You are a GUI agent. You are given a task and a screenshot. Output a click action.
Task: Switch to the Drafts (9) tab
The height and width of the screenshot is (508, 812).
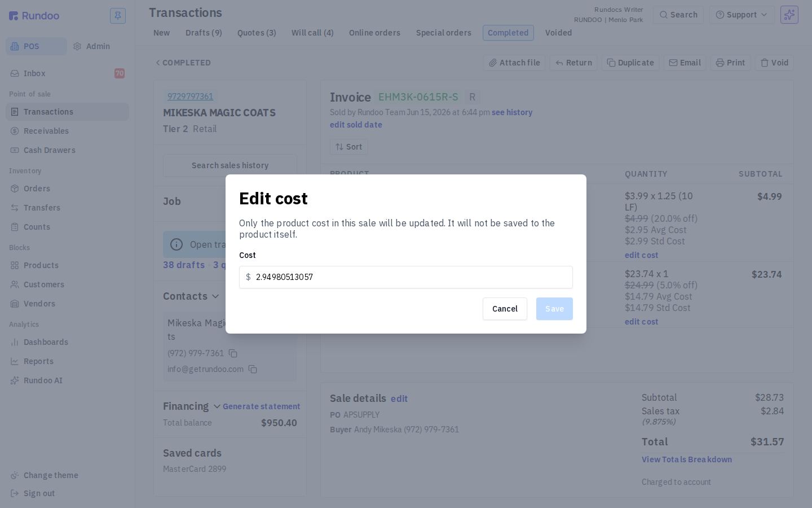(x=204, y=33)
